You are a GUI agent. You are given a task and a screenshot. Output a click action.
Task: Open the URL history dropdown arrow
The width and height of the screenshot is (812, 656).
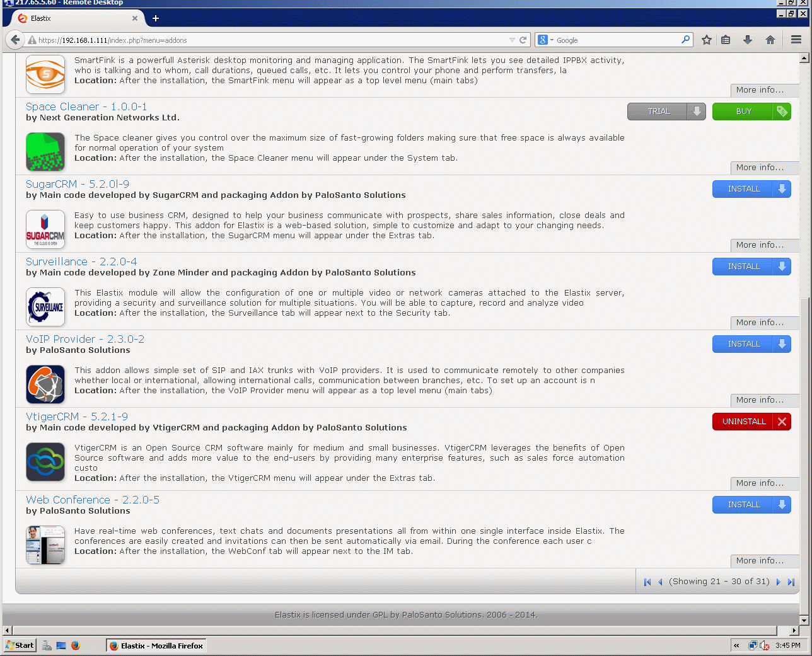coord(512,40)
